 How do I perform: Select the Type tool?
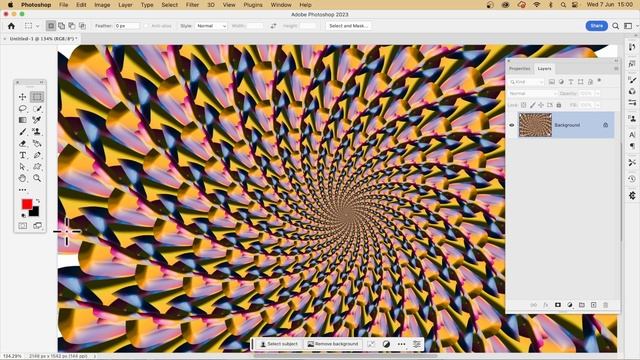[x=22, y=155]
